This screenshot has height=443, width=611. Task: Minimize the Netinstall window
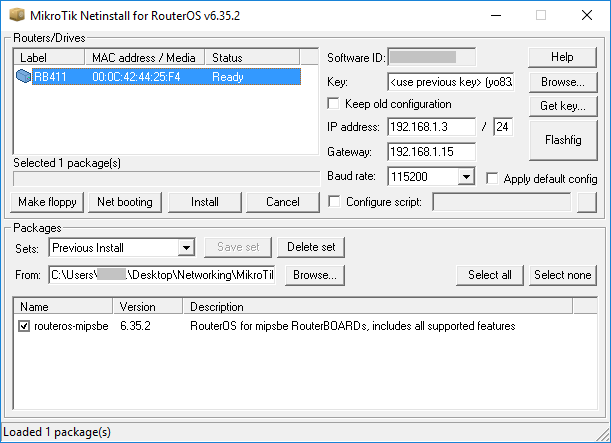click(x=496, y=16)
